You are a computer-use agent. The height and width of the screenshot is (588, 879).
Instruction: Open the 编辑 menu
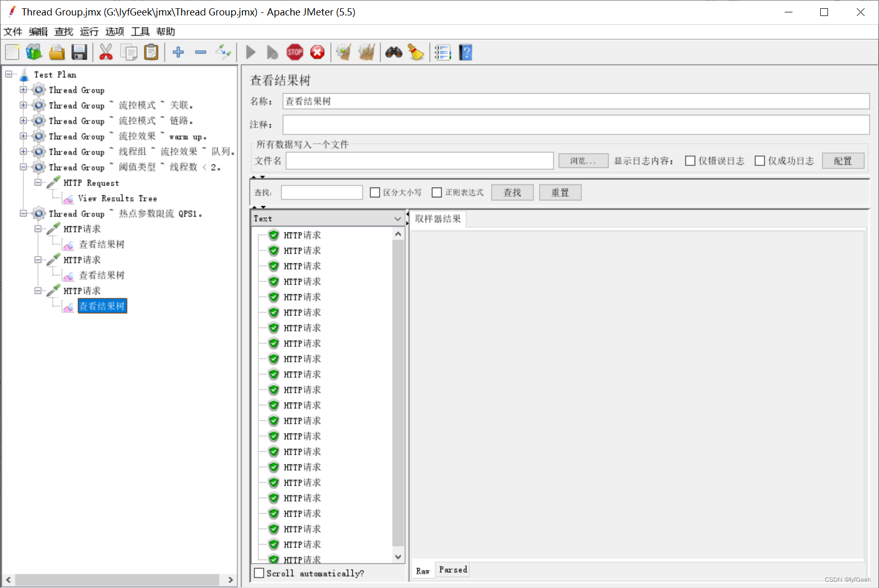(x=38, y=31)
